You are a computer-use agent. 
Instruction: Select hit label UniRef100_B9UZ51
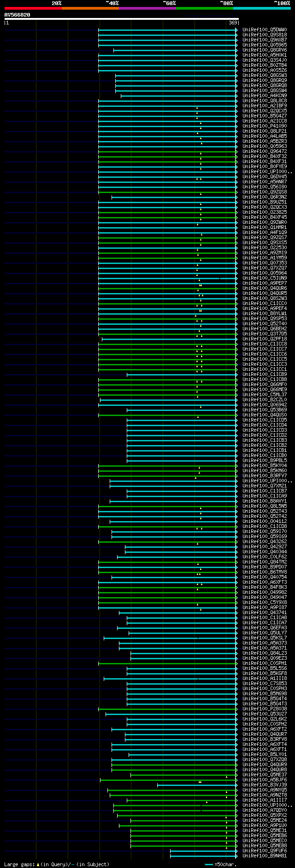pyautogui.click(x=265, y=202)
